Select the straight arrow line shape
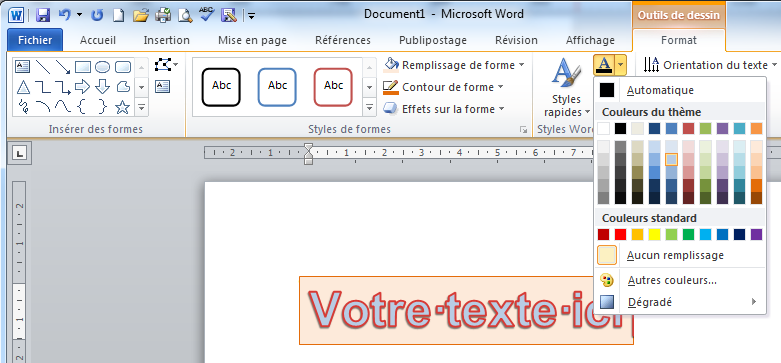This screenshot has width=781, height=363. tap(63, 66)
